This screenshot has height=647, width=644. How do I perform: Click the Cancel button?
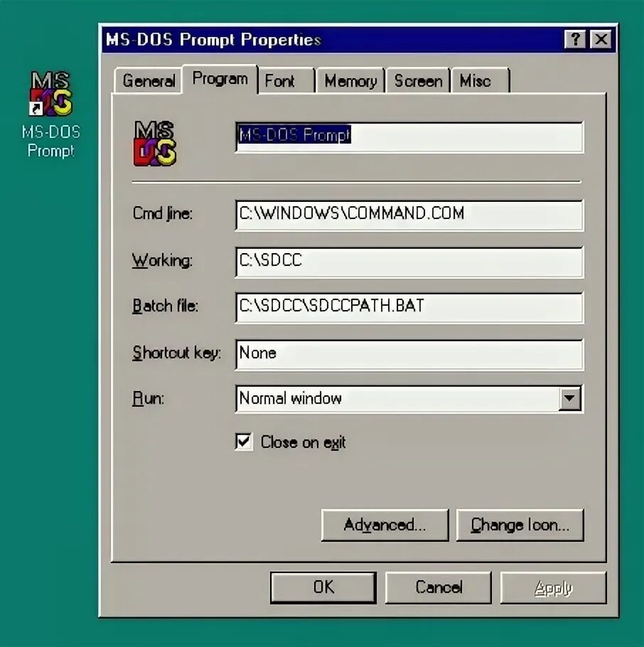tap(438, 587)
